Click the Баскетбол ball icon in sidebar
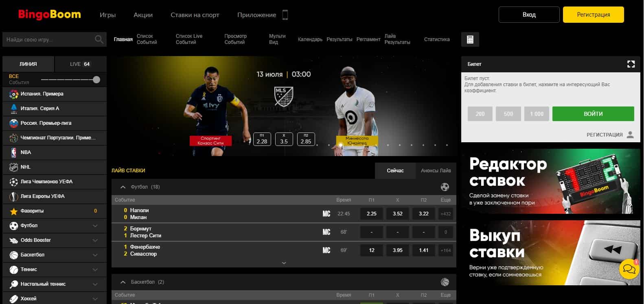 click(14, 255)
